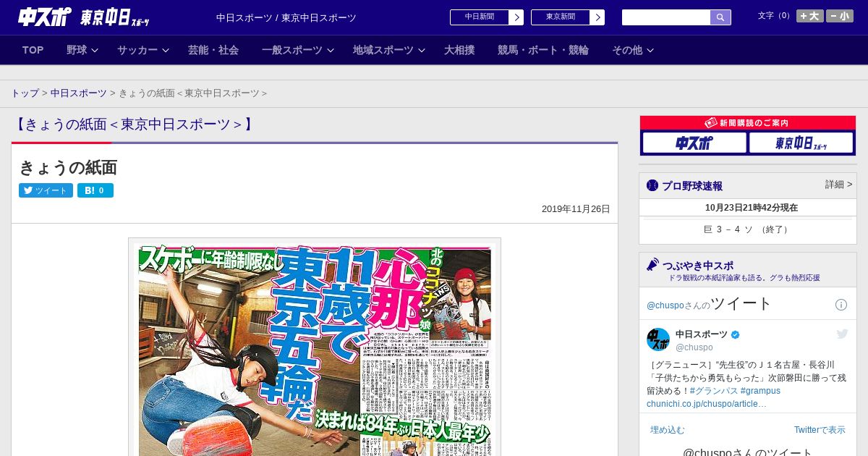This screenshot has width=868, height=456.
Task: Open the 芸能・社会 menu item
Action: click(213, 50)
